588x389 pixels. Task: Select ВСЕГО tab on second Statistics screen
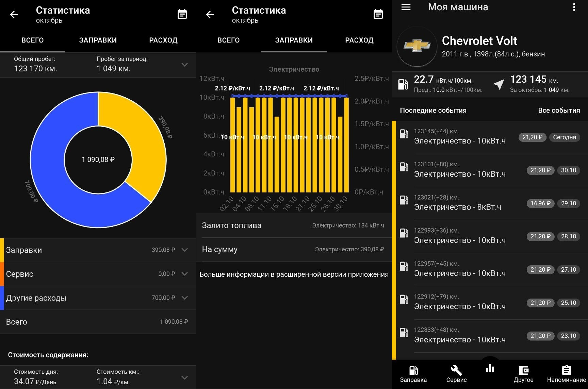tap(229, 40)
